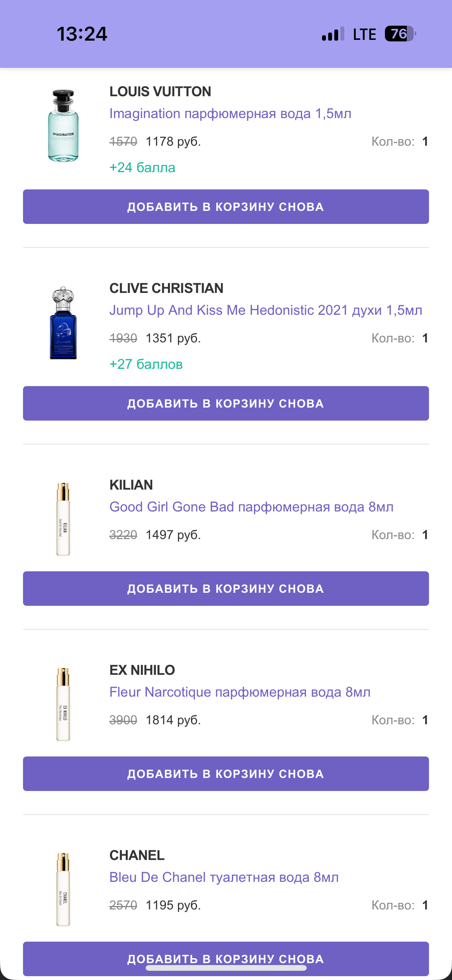Add Ex Nihilo Fleur Narcotique to cart again
This screenshot has width=452, height=980.
(226, 774)
